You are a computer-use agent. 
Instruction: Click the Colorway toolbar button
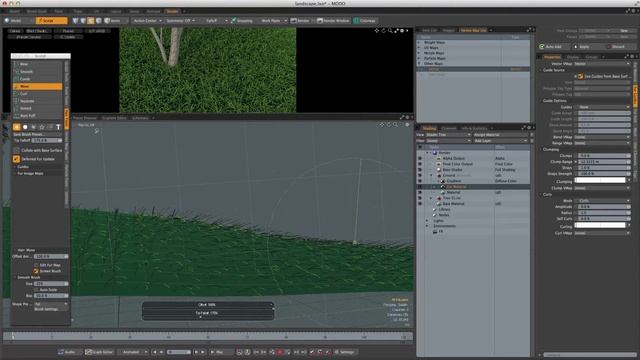364,20
